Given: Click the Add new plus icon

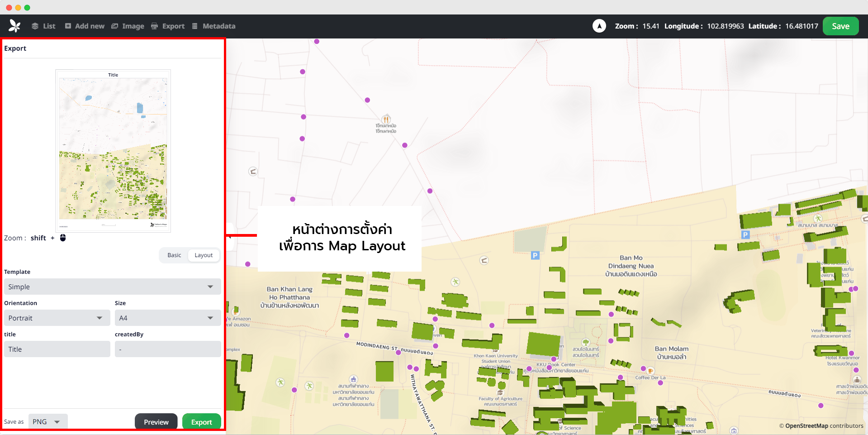Looking at the screenshot, I should tap(68, 26).
